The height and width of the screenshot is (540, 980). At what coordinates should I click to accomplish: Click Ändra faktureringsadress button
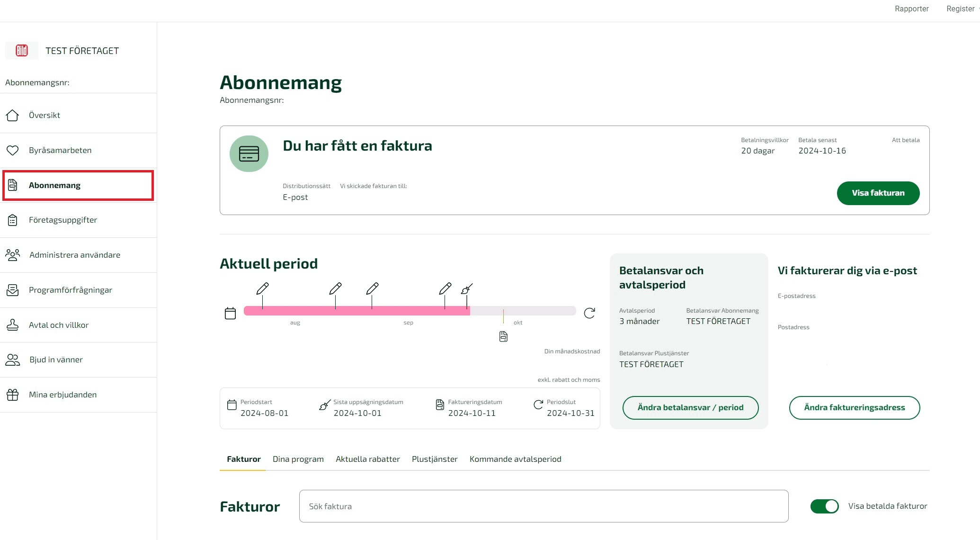855,408
